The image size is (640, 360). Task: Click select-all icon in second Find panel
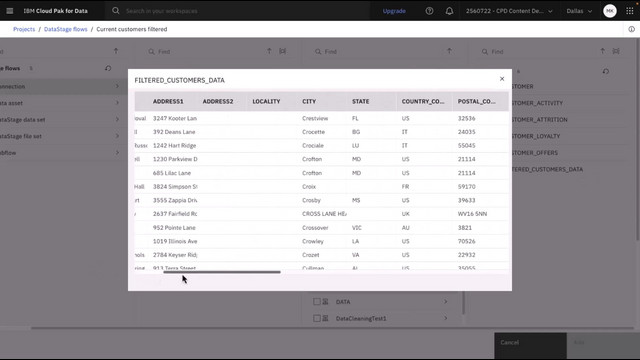(x=282, y=51)
